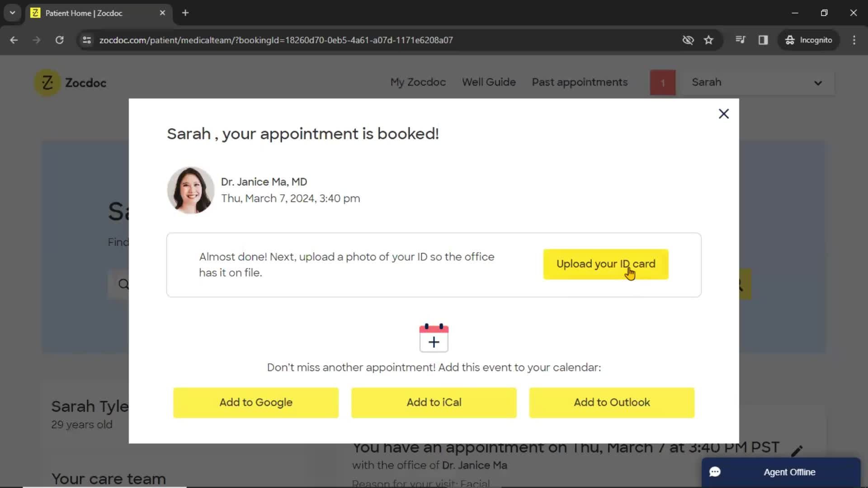Select the Past appointments menu item
The height and width of the screenshot is (488, 868).
point(580,82)
